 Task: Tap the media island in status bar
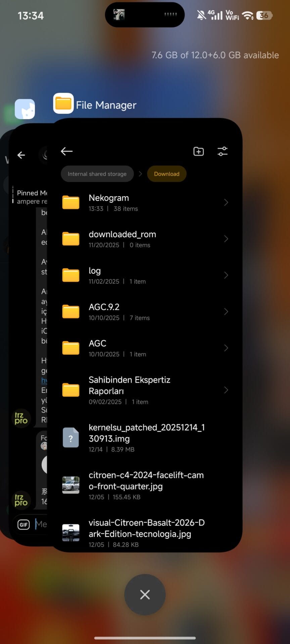click(x=145, y=15)
